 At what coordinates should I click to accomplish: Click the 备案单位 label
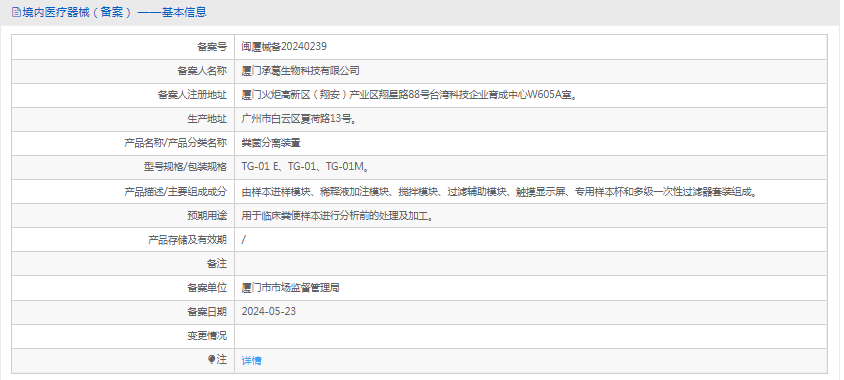tap(207, 288)
